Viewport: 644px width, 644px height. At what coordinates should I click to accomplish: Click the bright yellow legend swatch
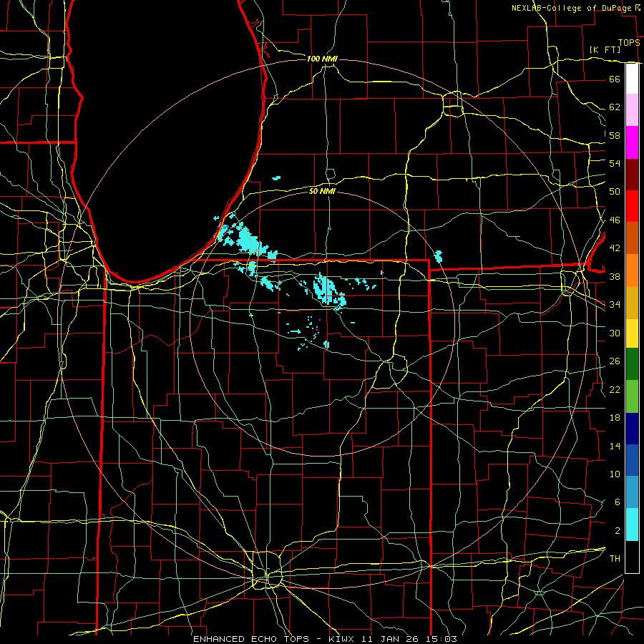tap(632, 333)
